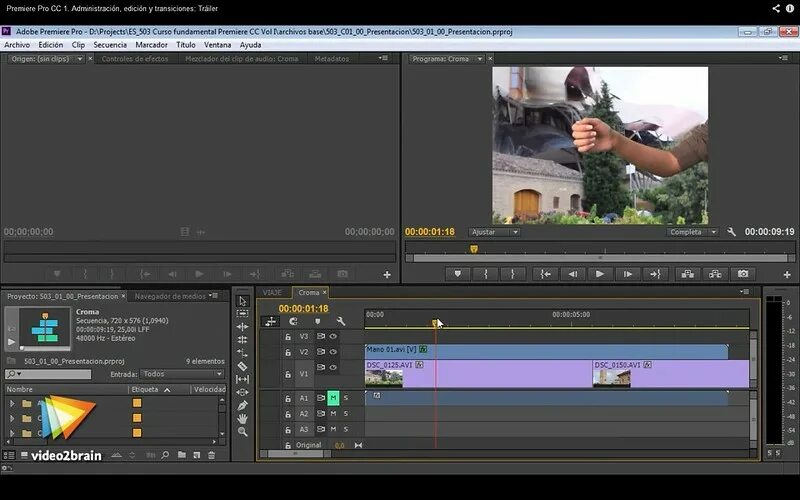
Task: Expand the second bin in Project list
Action: point(12,418)
